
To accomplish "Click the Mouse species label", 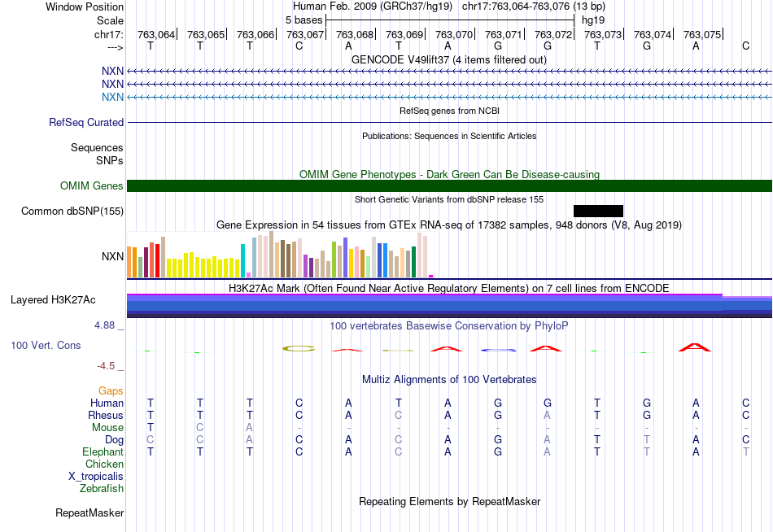I will click(x=107, y=428).
